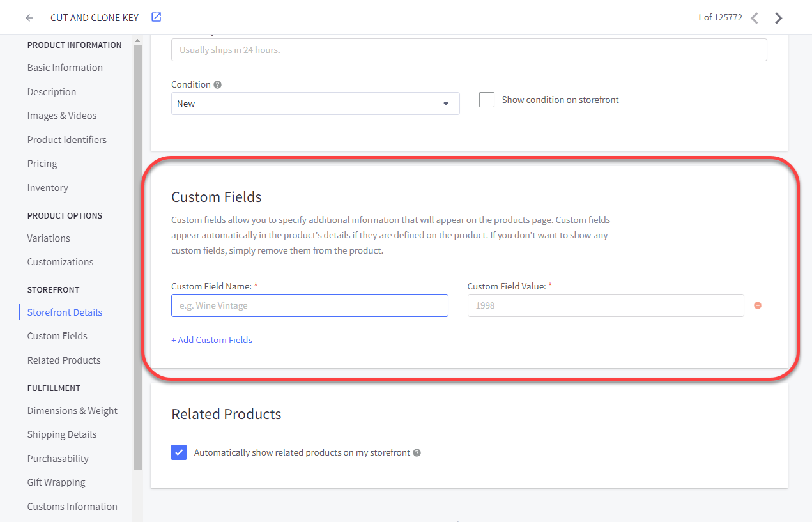This screenshot has height=522, width=812.
Task: Click the Custom Fields section heading
Action: click(x=217, y=197)
